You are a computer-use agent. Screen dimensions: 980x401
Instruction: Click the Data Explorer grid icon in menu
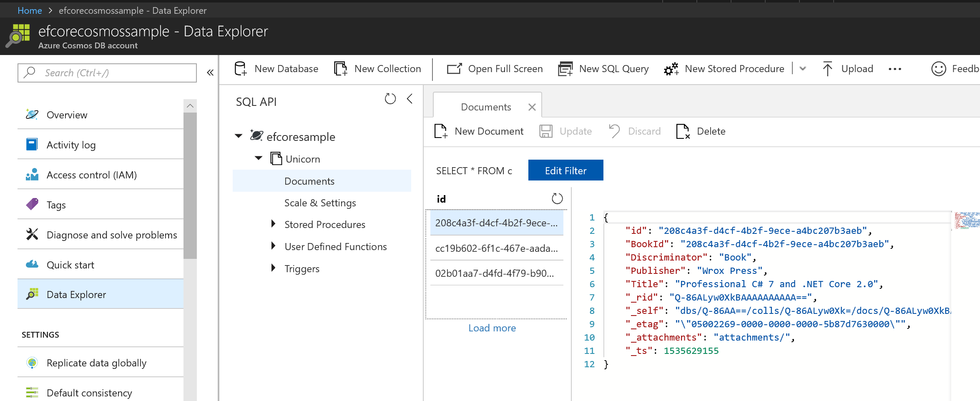click(x=32, y=294)
